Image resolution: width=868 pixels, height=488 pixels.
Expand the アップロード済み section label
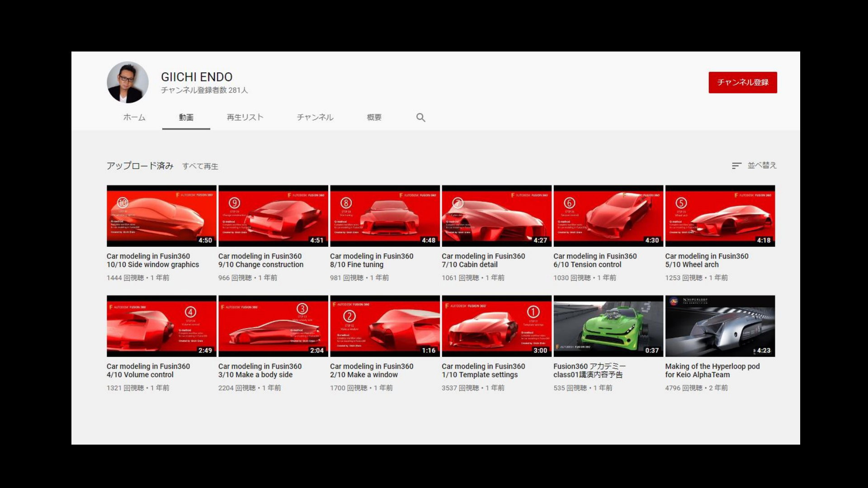[x=140, y=166]
